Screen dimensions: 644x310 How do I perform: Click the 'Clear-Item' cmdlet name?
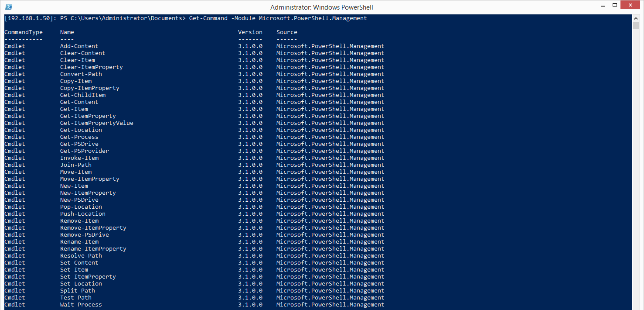[78, 60]
